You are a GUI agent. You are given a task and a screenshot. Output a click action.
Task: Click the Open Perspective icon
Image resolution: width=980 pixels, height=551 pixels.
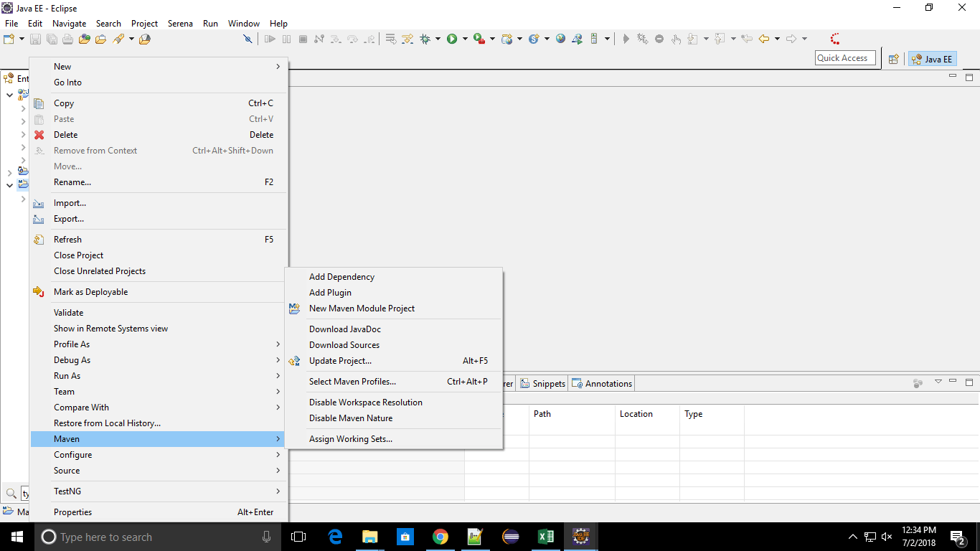pos(894,59)
